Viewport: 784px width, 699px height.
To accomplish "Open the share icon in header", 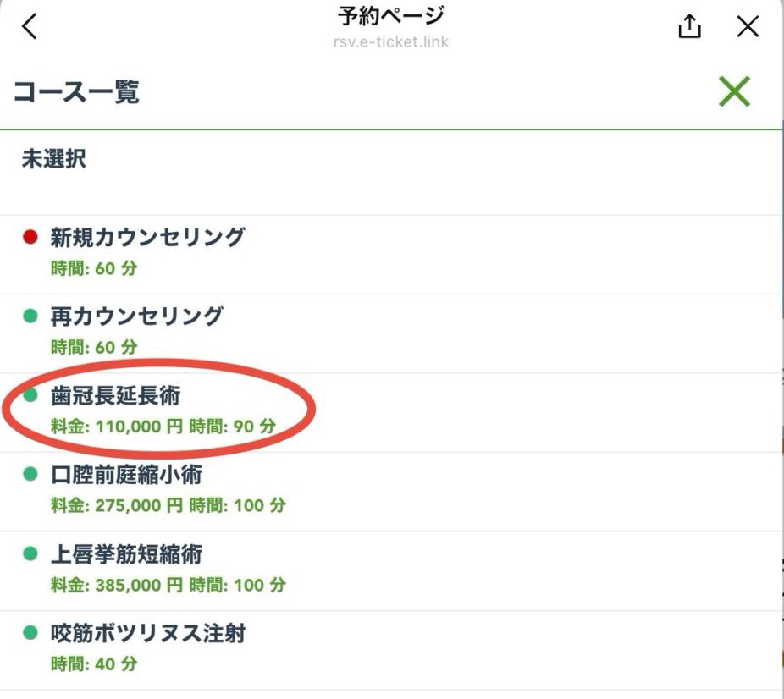I will click(x=690, y=27).
